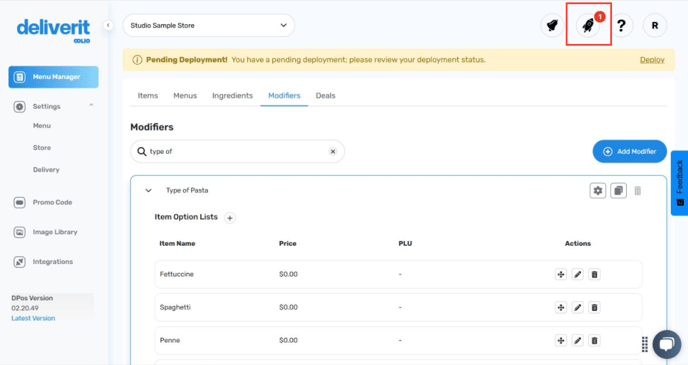Click the deliverit logo

click(53, 30)
